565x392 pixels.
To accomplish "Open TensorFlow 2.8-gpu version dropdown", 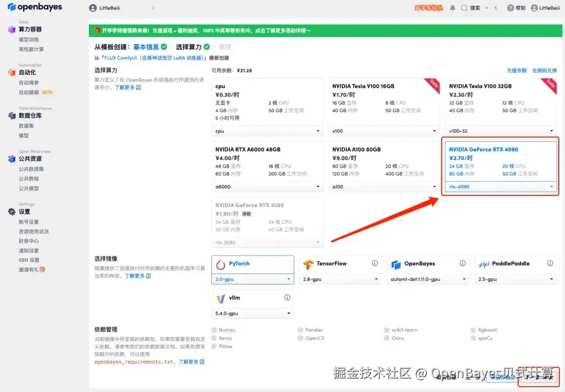I will (341, 279).
